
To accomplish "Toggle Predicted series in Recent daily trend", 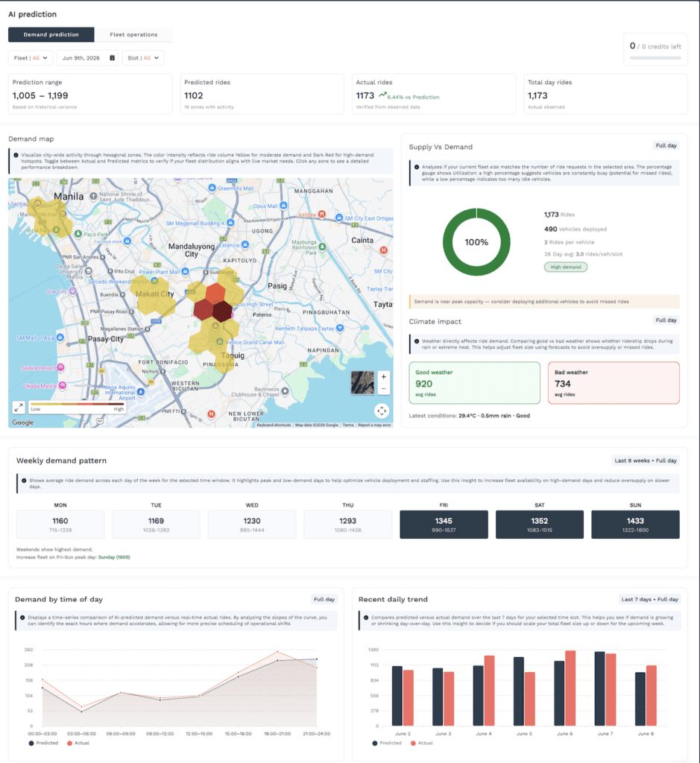I will click(x=387, y=743).
